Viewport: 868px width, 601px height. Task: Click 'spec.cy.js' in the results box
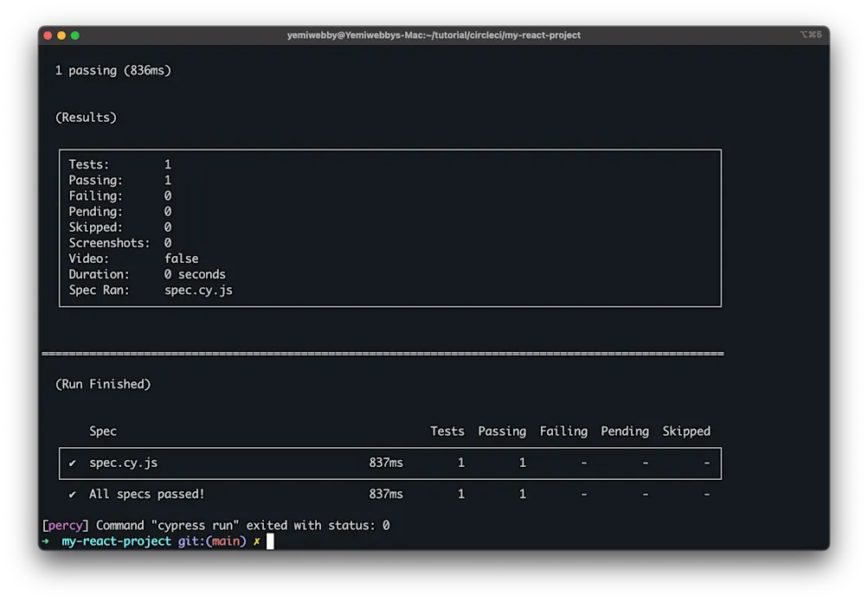click(198, 291)
